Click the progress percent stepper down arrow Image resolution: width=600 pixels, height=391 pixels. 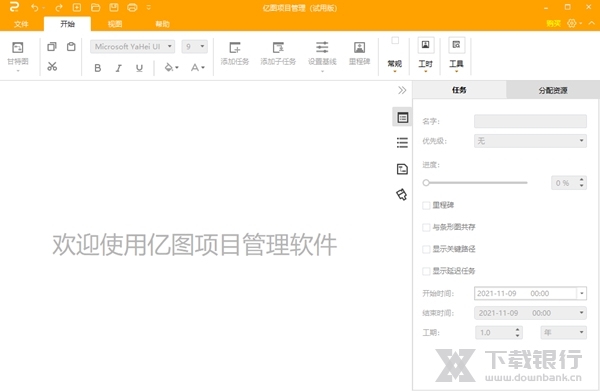(581, 186)
